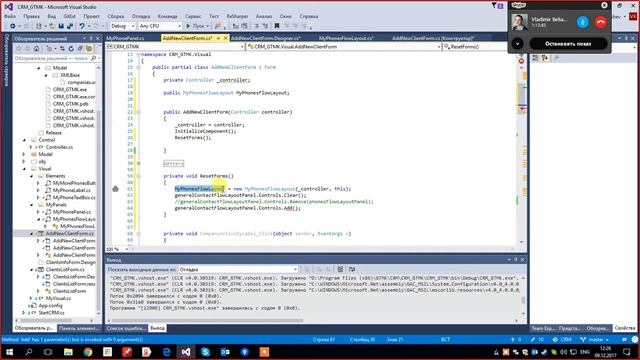The image size is (640, 360).
Task: Click the Save file toolbar icon
Action: point(61,26)
